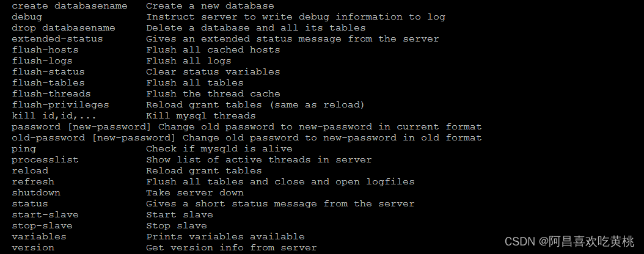Click 'password [new-password]' command line
Screen dimensions: 644x254
(x=81, y=127)
